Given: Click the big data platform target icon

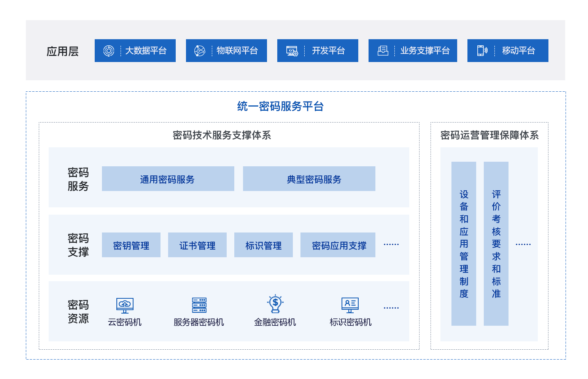Looking at the screenshot, I should [109, 51].
